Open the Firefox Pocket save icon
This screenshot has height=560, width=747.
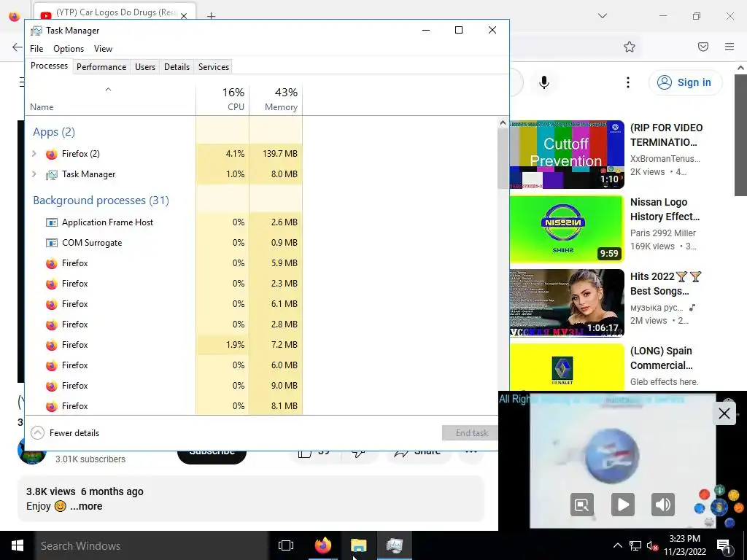point(703,47)
